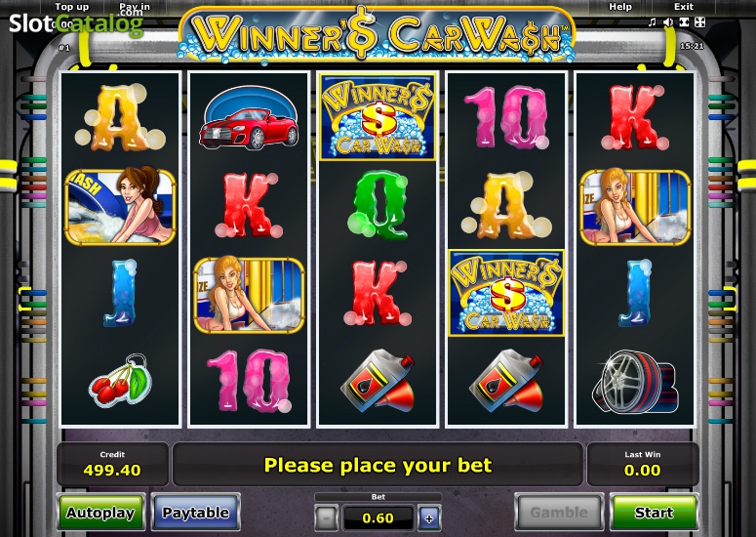Screen dimensions: 756x537
Task: Select the green Q symbol
Action: (x=378, y=205)
